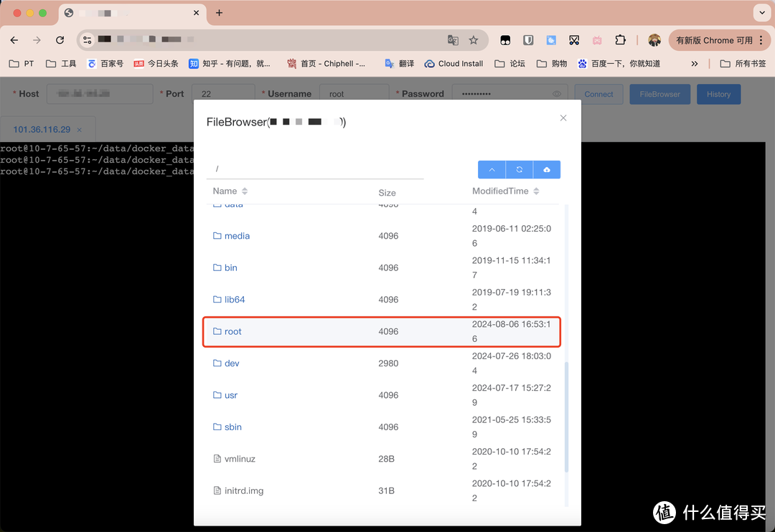Click the media folder icon
The height and width of the screenshot is (532, 775).
(217, 236)
